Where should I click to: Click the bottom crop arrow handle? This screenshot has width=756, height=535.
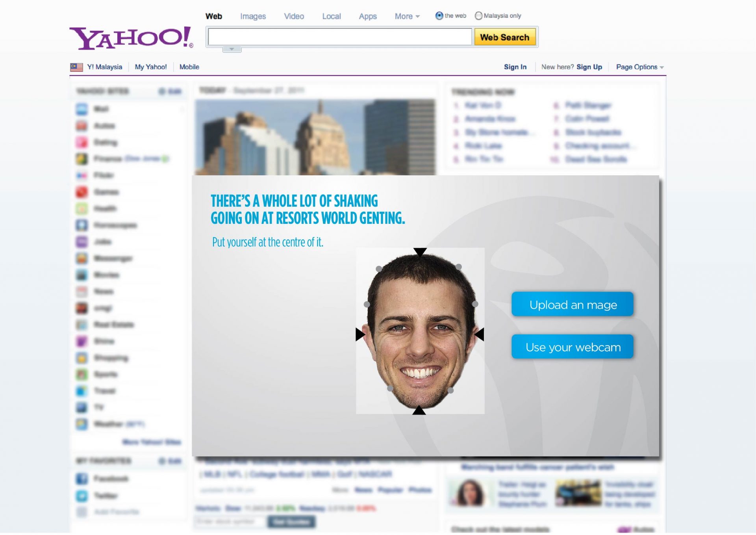[x=419, y=411]
